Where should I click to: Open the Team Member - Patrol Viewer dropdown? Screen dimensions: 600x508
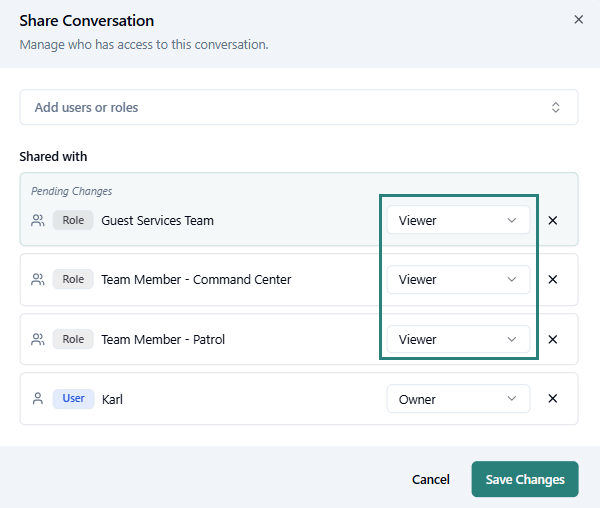pyautogui.click(x=458, y=340)
